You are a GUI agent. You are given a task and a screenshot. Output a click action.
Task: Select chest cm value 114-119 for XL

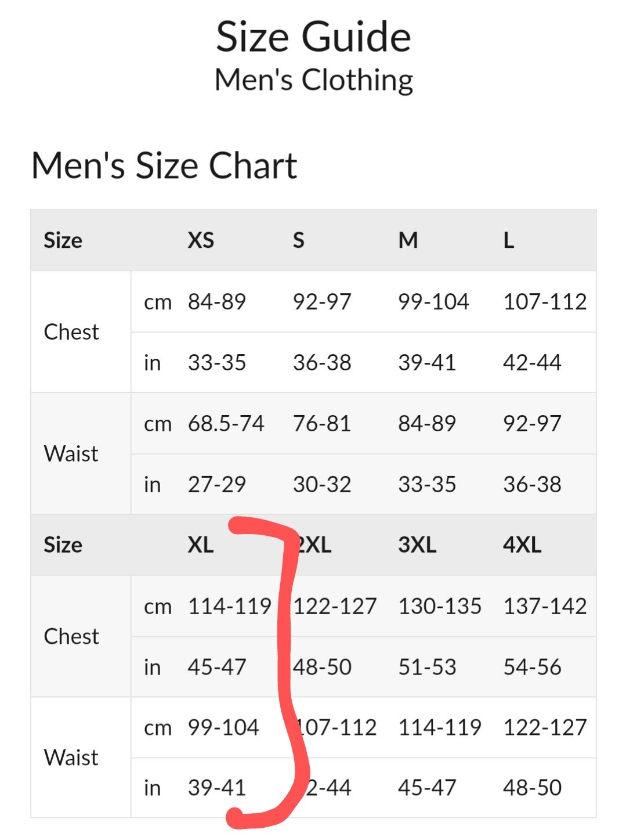tap(229, 606)
